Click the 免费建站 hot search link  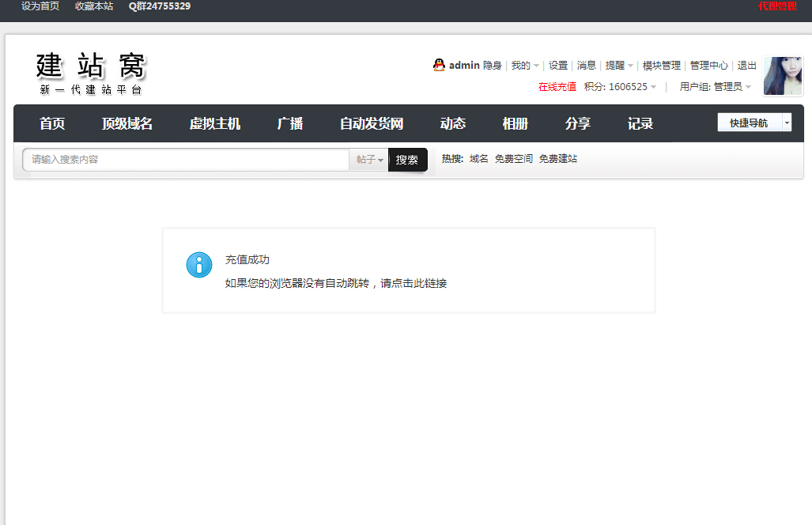557,158
